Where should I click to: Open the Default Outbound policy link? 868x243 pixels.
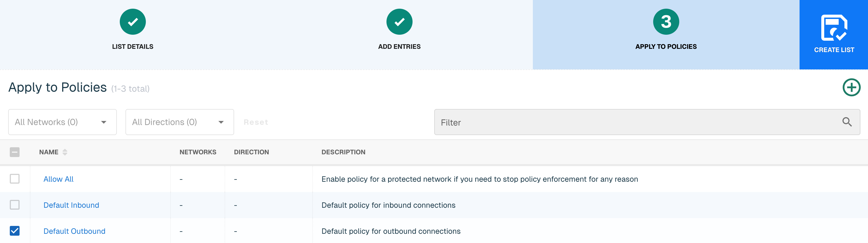[74, 231]
